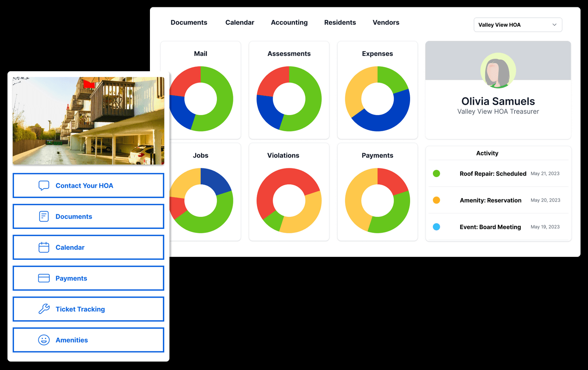The width and height of the screenshot is (588, 370).
Task: Click the smiley face icon next to Amenities
Action: (x=43, y=340)
